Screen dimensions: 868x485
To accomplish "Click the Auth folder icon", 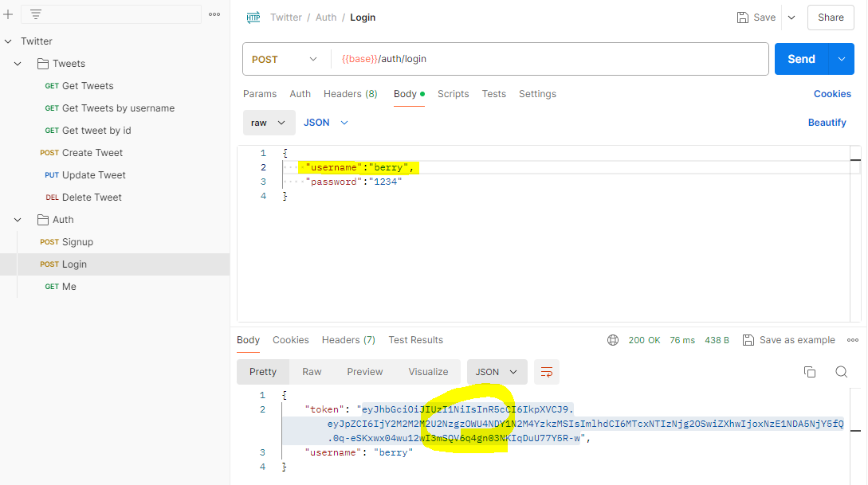I will pyautogui.click(x=42, y=220).
